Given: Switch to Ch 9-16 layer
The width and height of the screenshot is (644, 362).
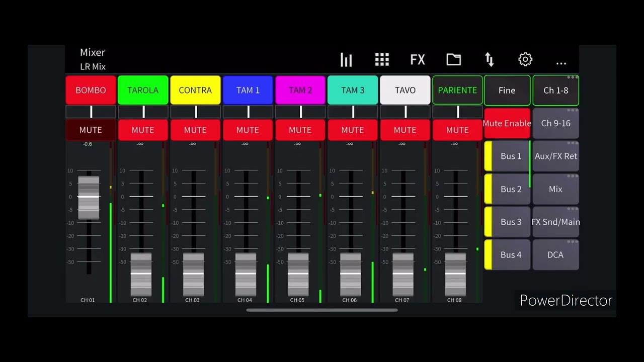Looking at the screenshot, I should click(556, 123).
